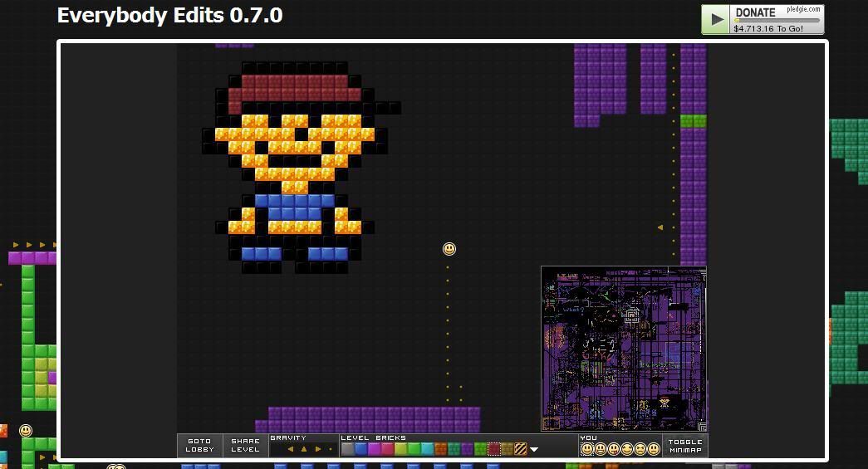Select the sad frowning smiley face
This screenshot has width=868, height=469.
click(653, 449)
